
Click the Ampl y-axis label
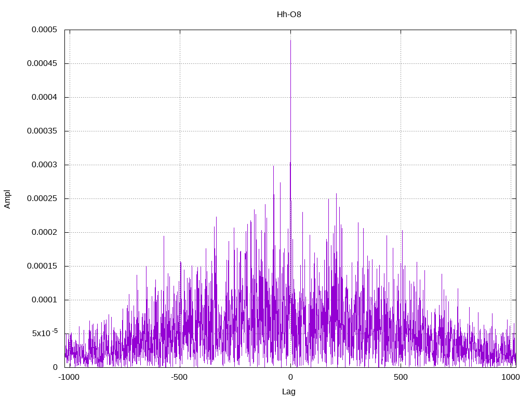click(x=7, y=199)
